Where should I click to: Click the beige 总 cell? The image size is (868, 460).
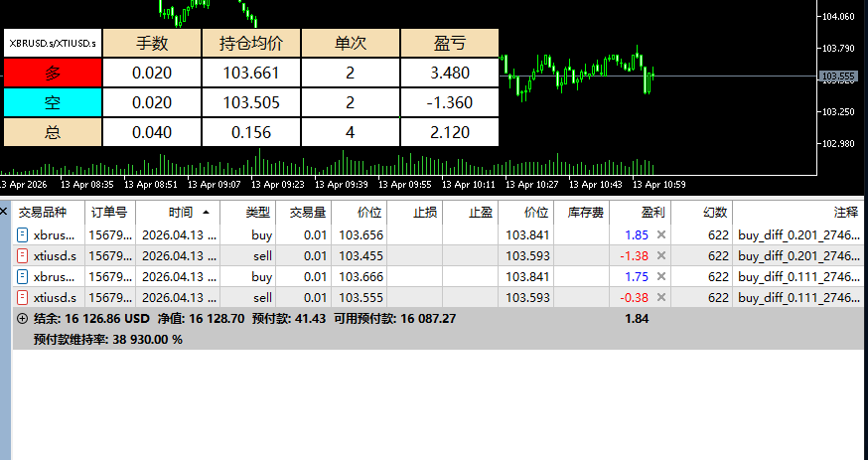53,132
